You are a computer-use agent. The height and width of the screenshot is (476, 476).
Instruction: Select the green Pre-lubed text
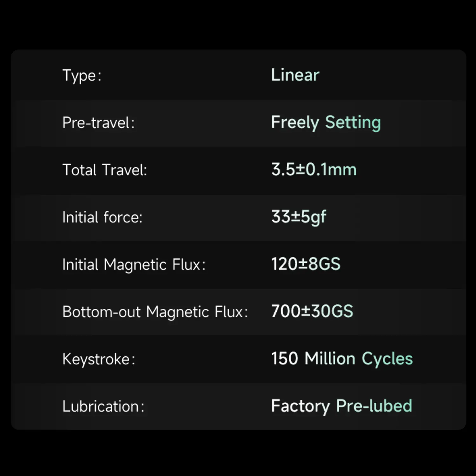374,406
